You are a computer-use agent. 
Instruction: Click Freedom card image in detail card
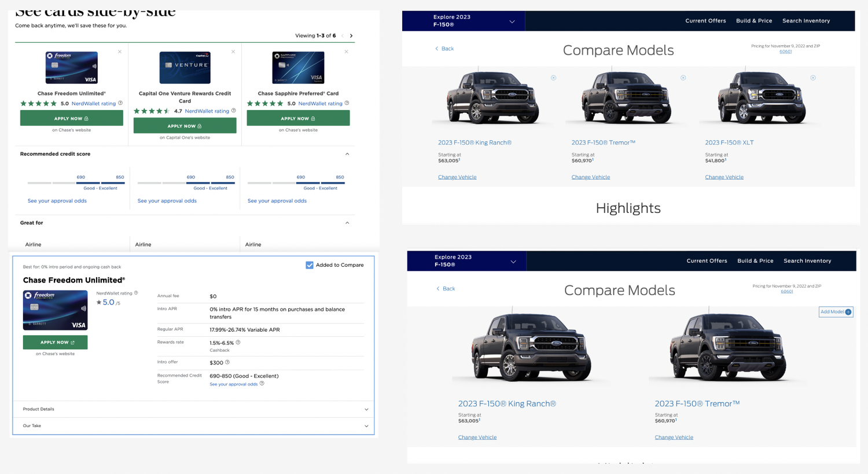55,310
